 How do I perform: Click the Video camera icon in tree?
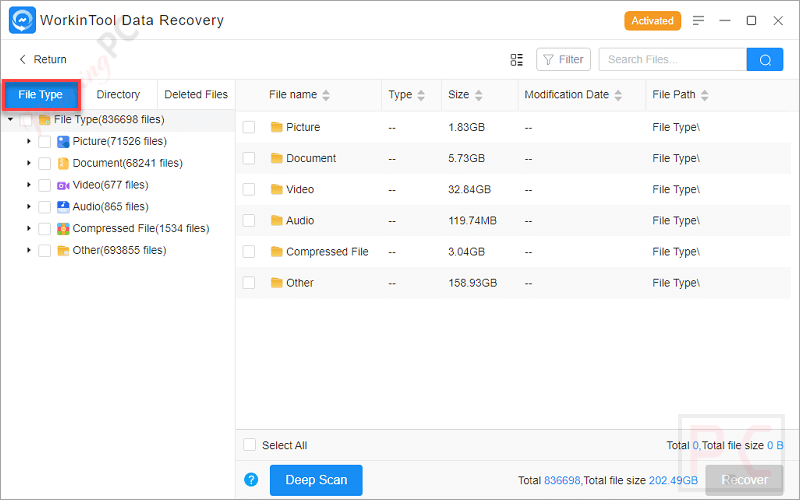[63, 185]
